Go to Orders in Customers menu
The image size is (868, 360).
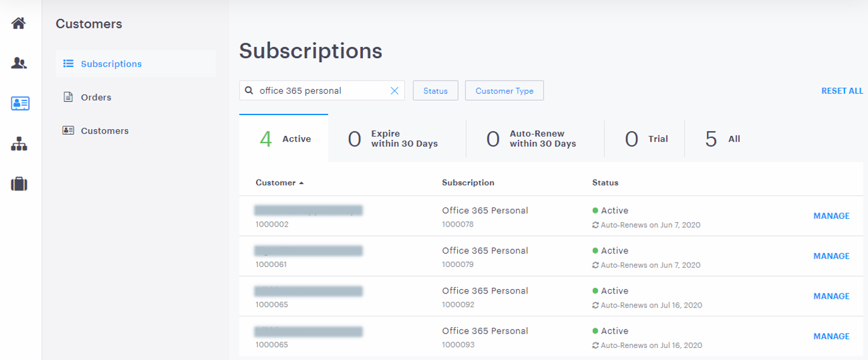(96, 97)
